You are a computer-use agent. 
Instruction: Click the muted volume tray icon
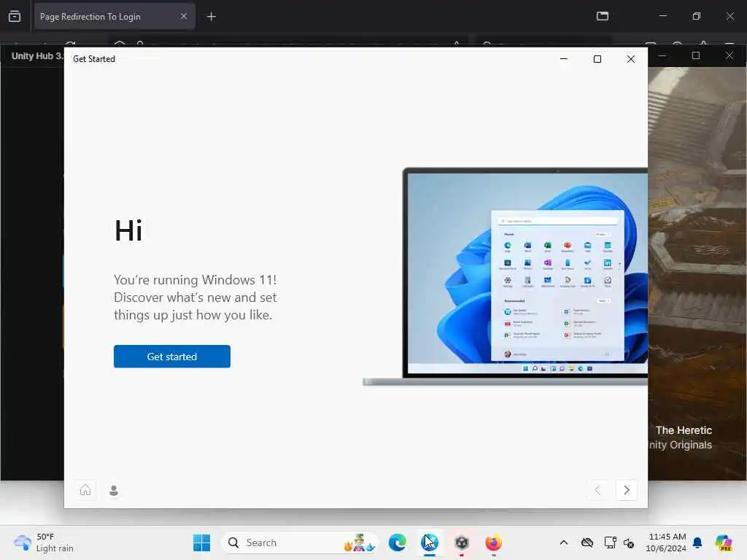pyautogui.click(x=628, y=542)
